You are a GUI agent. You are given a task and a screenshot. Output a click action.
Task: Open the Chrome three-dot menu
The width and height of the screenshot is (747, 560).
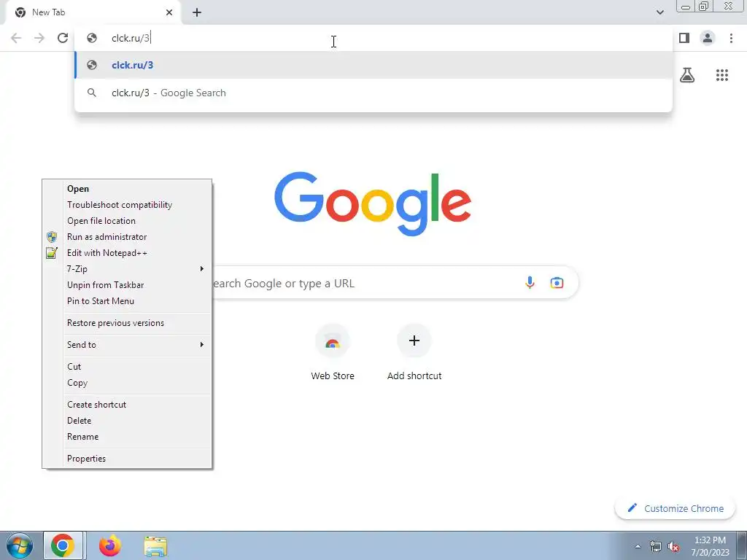pos(731,38)
